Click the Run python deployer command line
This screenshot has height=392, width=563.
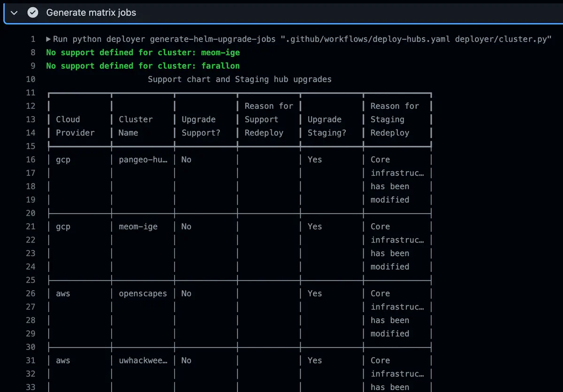(300, 39)
